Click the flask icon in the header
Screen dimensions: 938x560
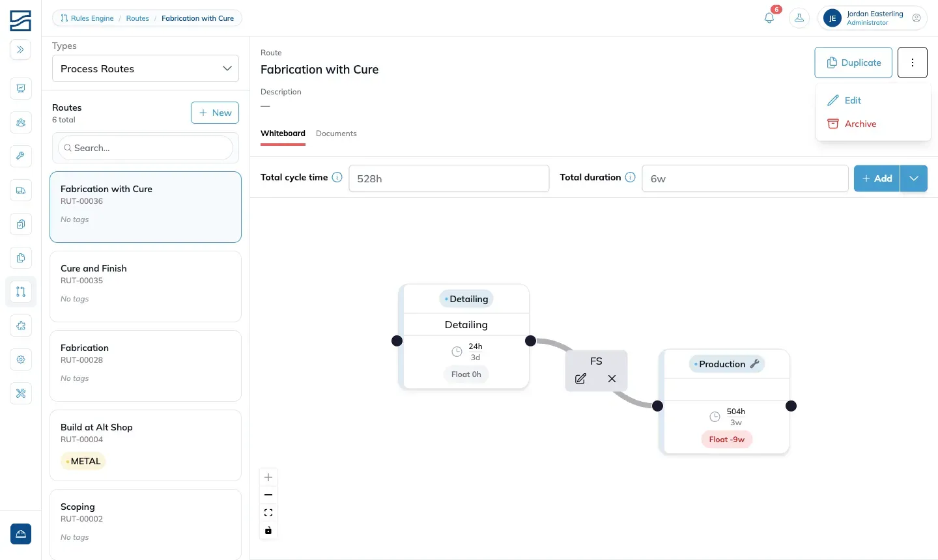pos(799,18)
